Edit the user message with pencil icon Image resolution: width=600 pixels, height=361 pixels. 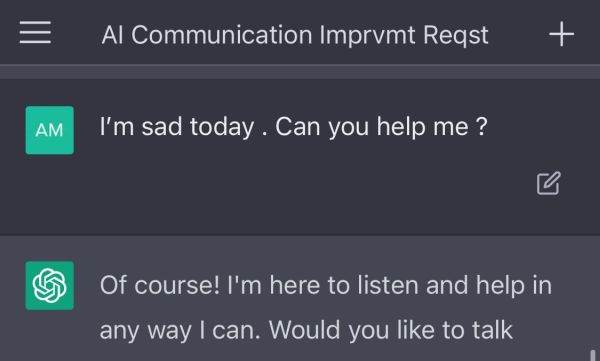(x=548, y=183)
